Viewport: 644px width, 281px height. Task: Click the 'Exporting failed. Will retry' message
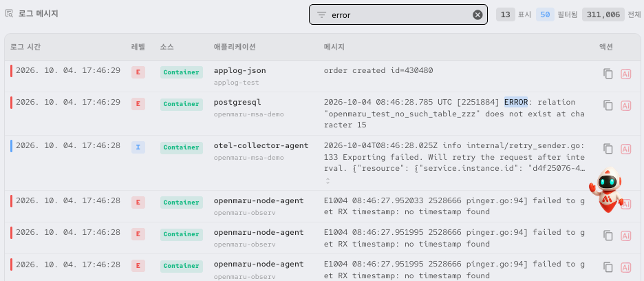click(454, 157)
